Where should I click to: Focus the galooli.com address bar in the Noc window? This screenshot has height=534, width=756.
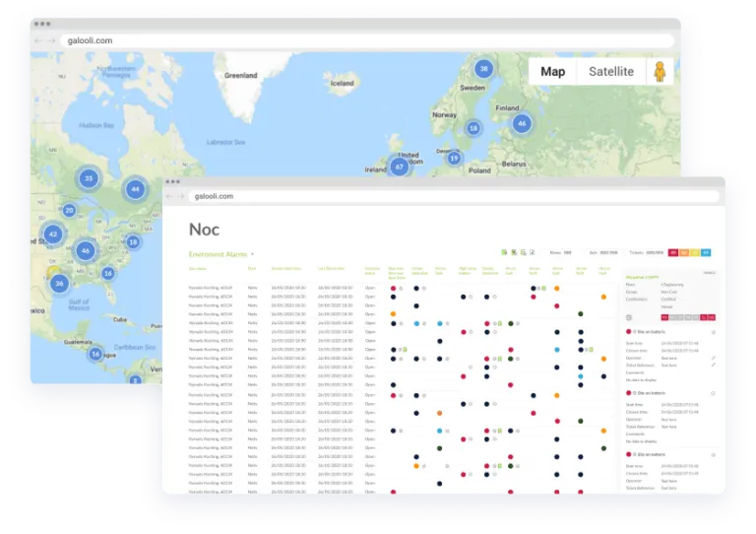pos(454,196)
